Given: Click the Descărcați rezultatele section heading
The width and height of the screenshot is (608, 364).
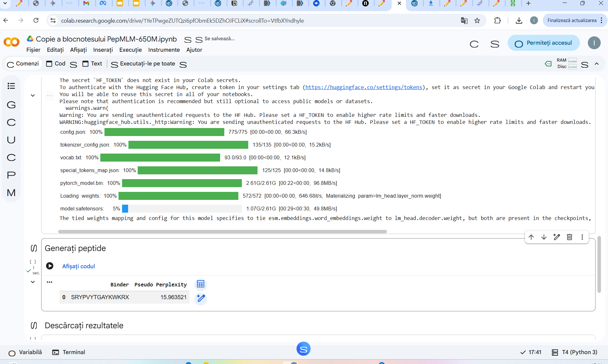Looking at the screenshot, I should 84,326.
